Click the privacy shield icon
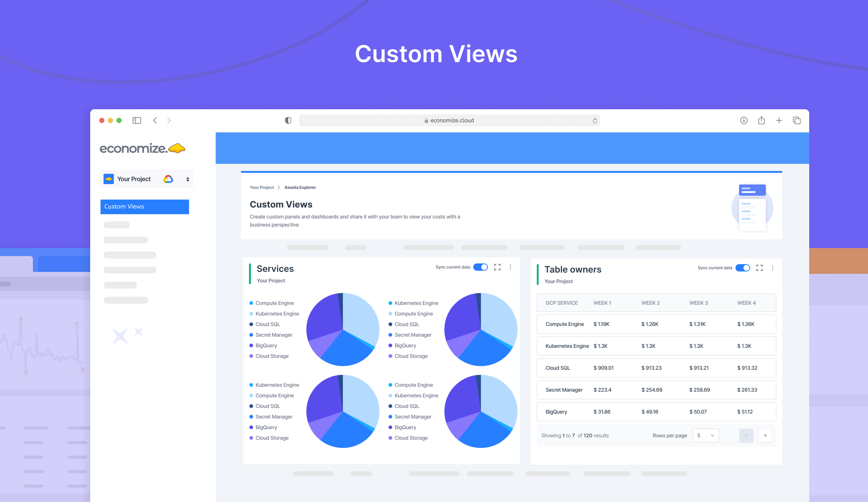The width and height of the screenshot is (868, 502). (288, 121)
